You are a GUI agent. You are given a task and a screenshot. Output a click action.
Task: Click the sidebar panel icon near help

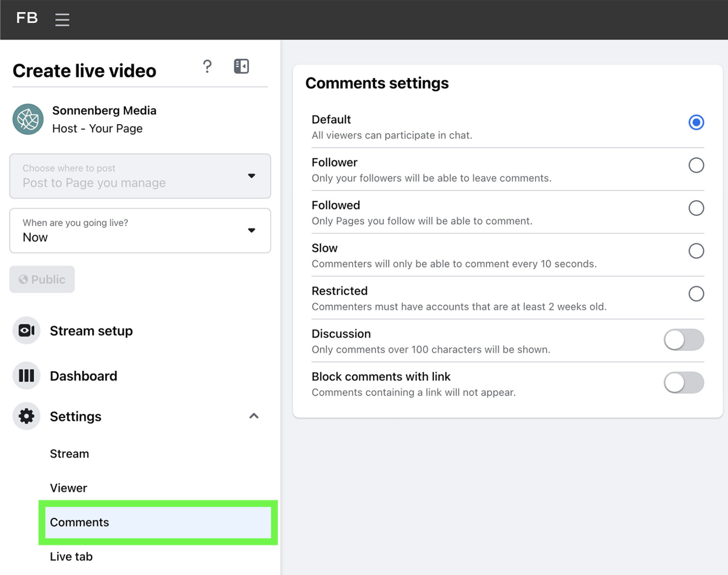pos(241,66)
